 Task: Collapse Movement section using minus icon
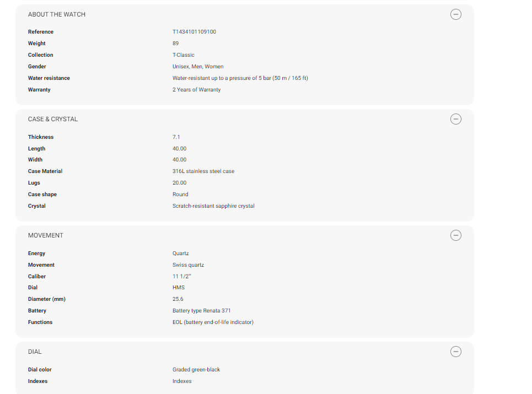[456, 235]
